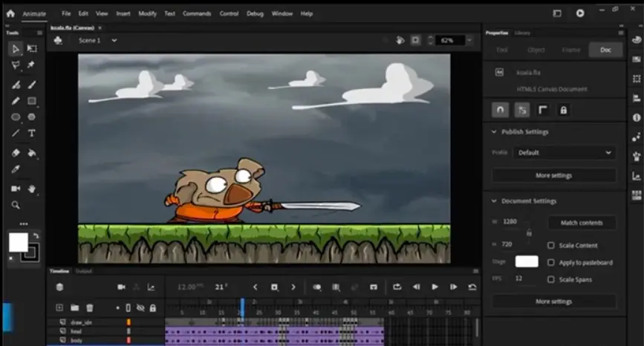Select the Eyedropper tool

pos(16,169)
